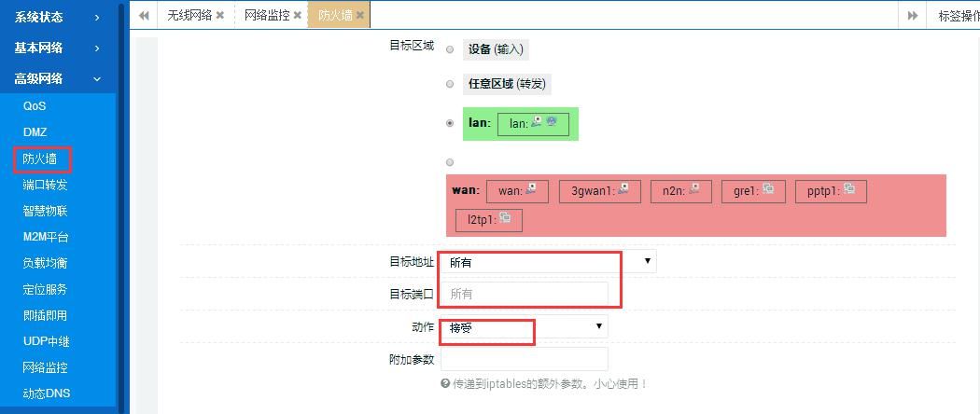
Task: Open 端口转发 in the sidebar
Action: (45, 185)
